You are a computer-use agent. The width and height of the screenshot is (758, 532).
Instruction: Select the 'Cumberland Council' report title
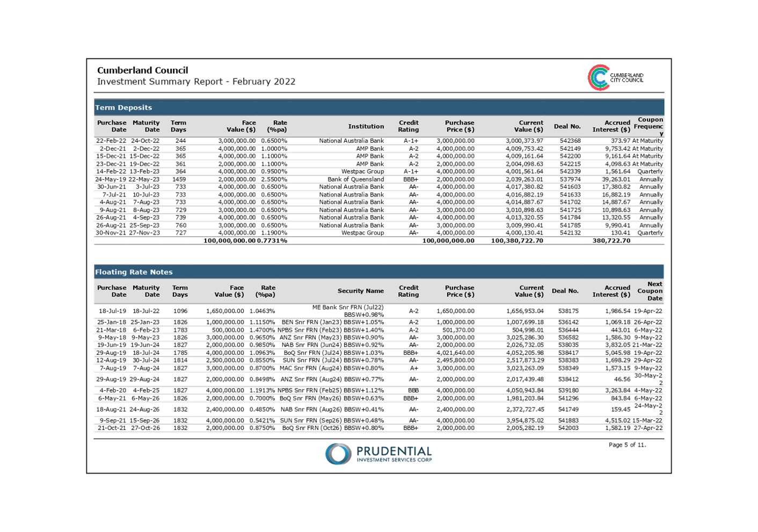[143, 70]
